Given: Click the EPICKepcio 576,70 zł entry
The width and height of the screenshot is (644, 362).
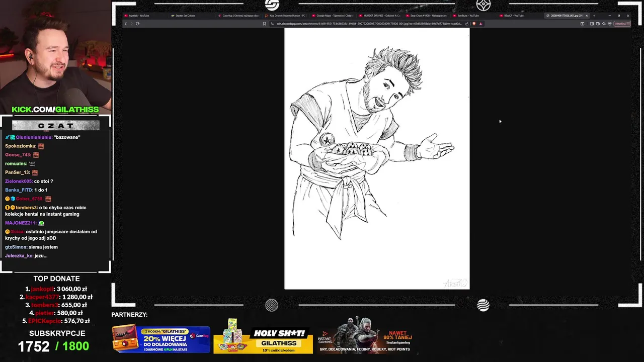Looking at the screenshot, I should pyautogui.click(x=56, y=321).
